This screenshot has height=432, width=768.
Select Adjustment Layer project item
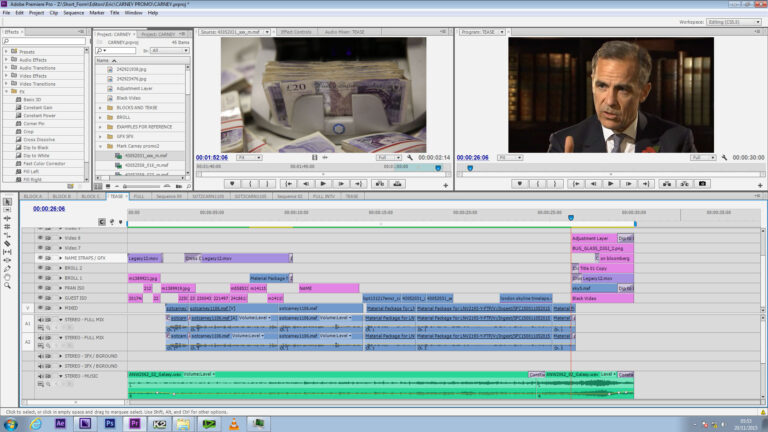pyautogui.click(x=134, y=89)
